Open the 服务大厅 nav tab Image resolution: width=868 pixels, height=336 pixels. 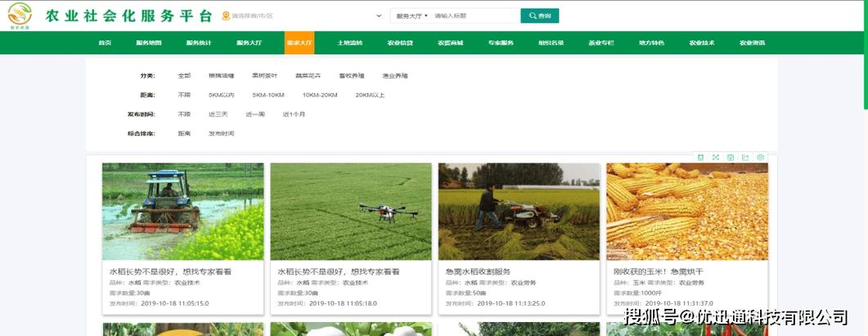[x=249, y=43]
